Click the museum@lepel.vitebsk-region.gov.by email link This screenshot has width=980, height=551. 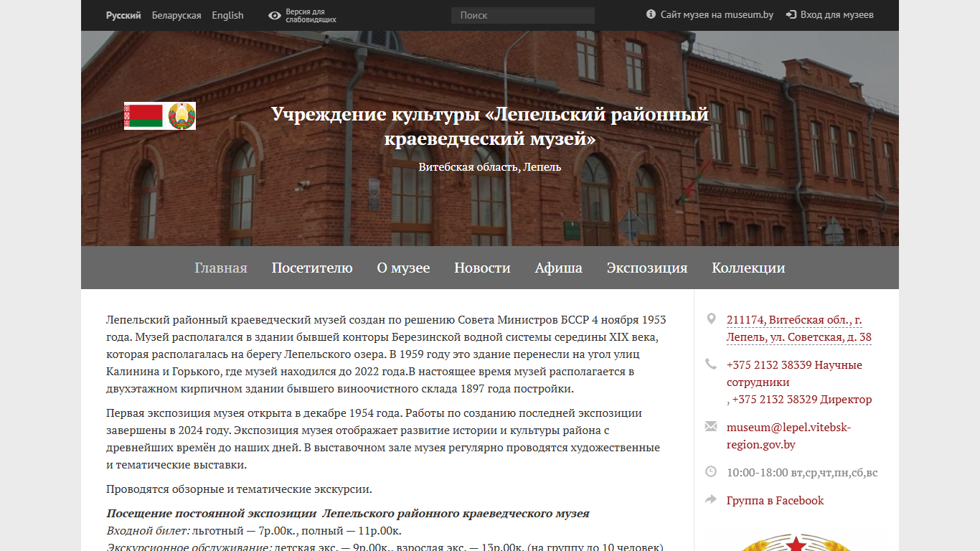[x=788, y=435]
